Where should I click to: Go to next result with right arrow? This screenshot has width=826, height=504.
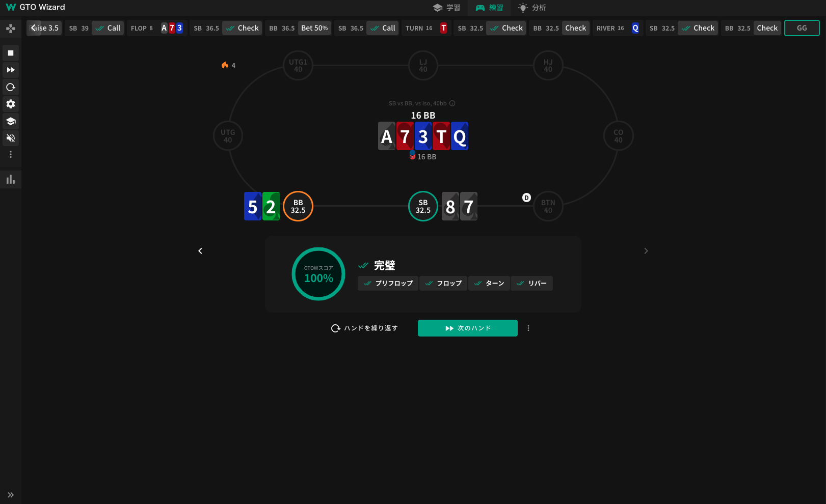coord(646,251)
